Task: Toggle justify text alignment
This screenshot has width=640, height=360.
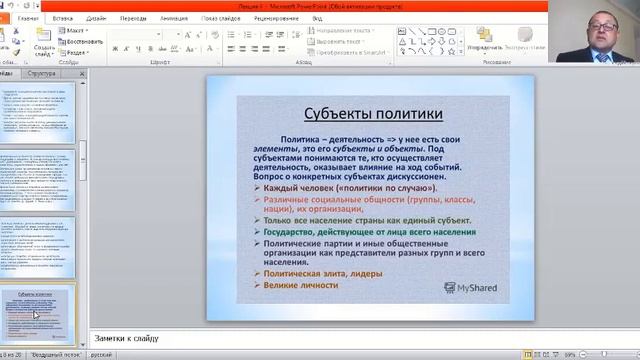Action: pos(267,49)
